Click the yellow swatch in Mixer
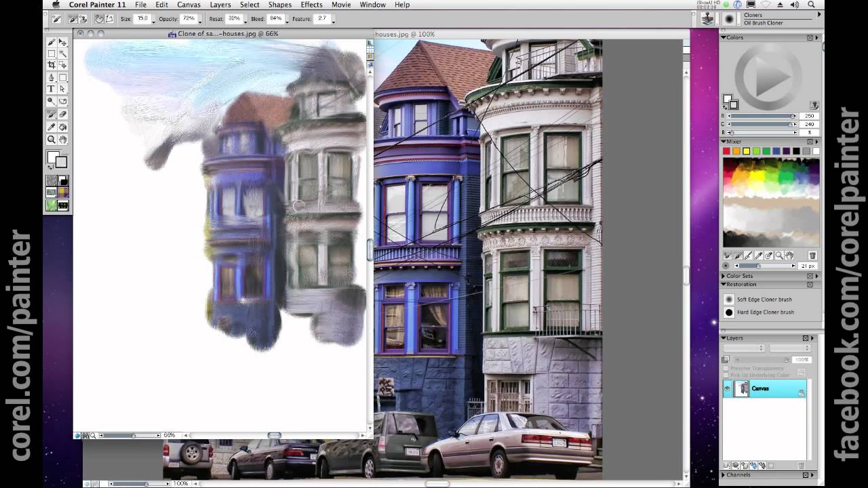868x488 pixels. 746,151
